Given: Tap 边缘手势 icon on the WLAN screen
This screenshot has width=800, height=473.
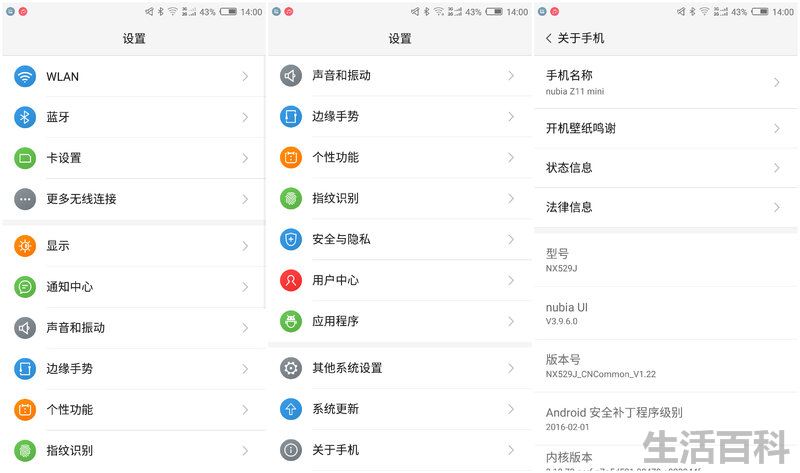Looking at the screenshot, I should click(24, 368).
